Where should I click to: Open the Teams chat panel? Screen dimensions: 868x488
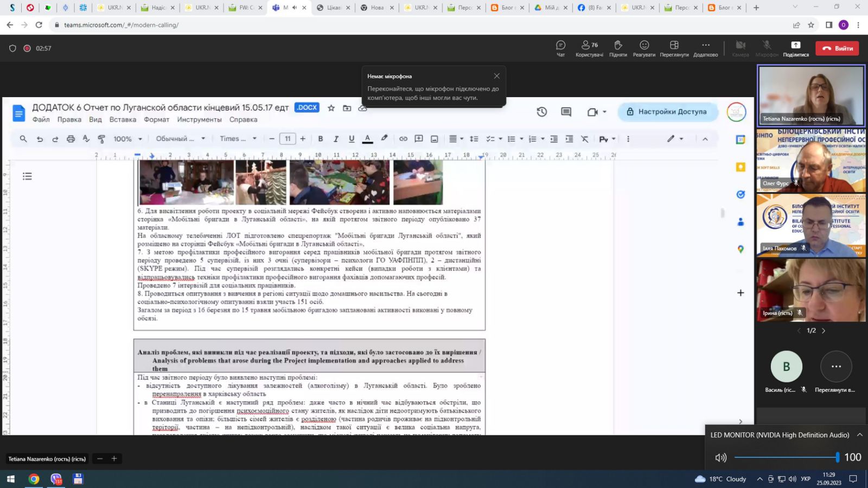560,48
